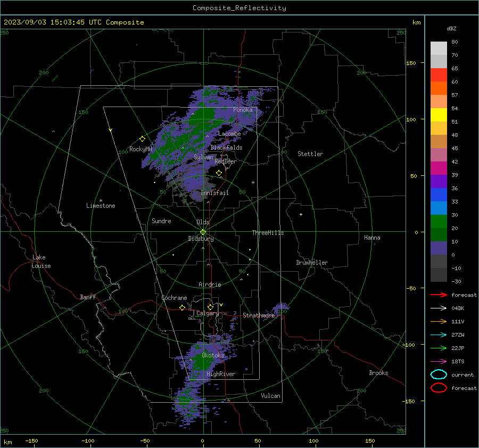Click the Airdrie label
Screen dimensions: 479x448
click(x=210, y=284)
